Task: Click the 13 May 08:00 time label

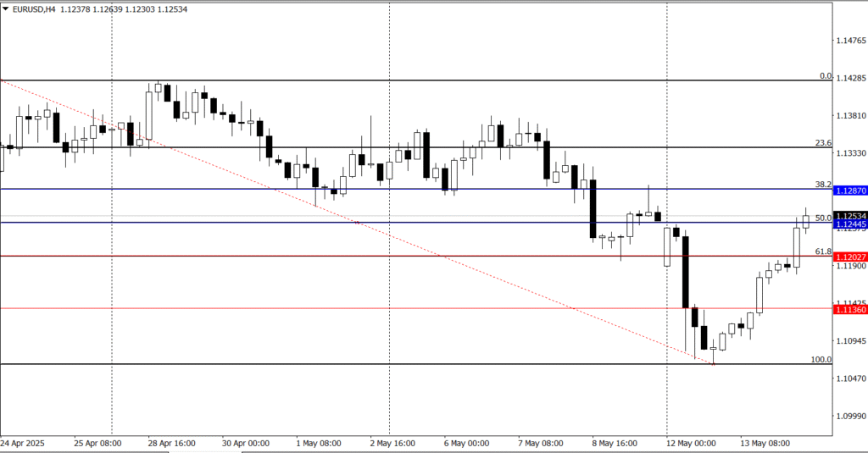Action: [766, 443]
